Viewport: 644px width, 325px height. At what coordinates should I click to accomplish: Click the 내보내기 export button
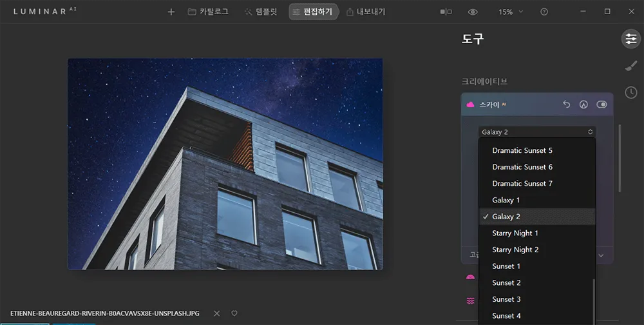click(366, 12)
